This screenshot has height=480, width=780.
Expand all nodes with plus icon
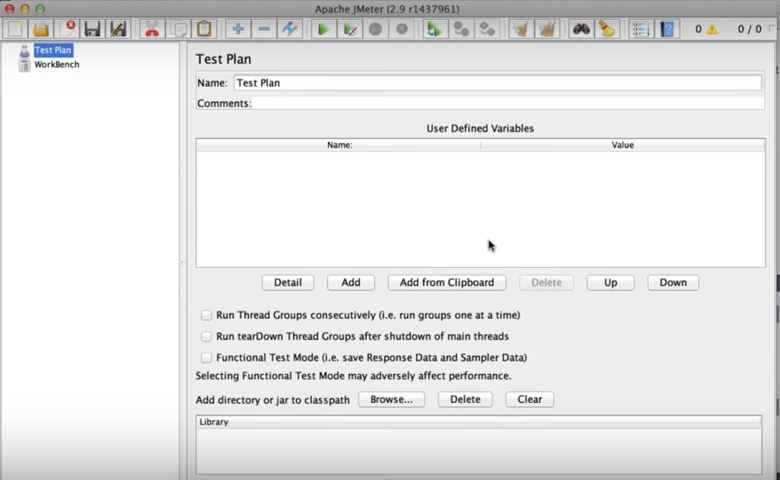pos(238,29)
